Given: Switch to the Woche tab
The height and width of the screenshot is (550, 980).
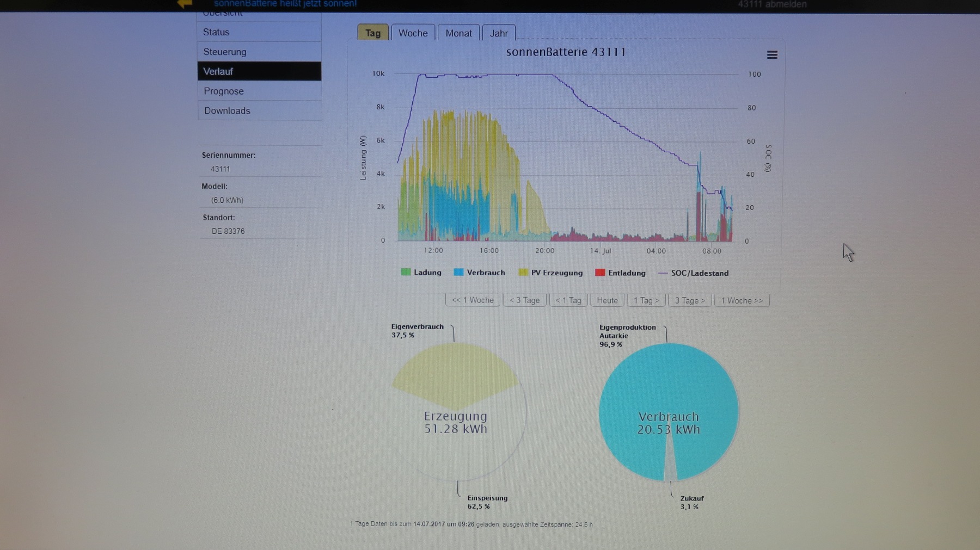Looking at the screenshot, I should click(413, 33).
